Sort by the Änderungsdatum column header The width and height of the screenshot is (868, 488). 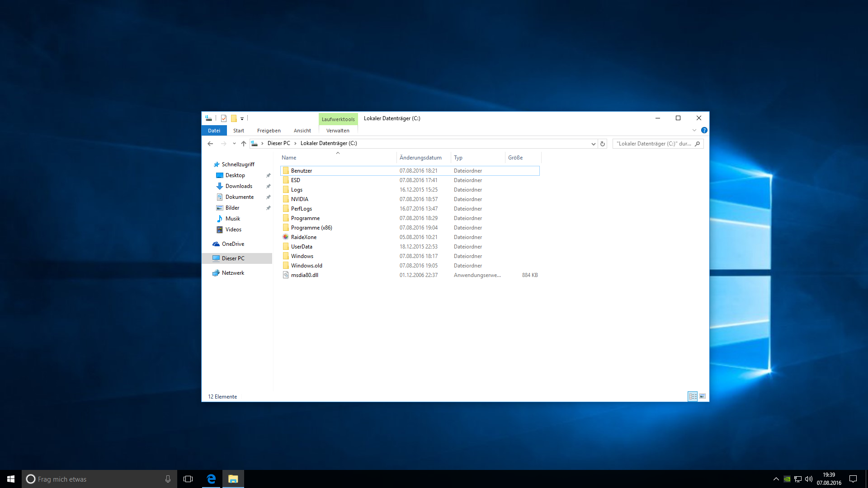tap(420, 158)
